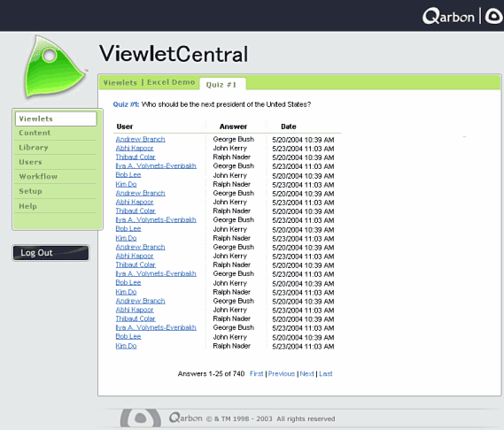Click the ViewletCentral page title

click(174, 54)
